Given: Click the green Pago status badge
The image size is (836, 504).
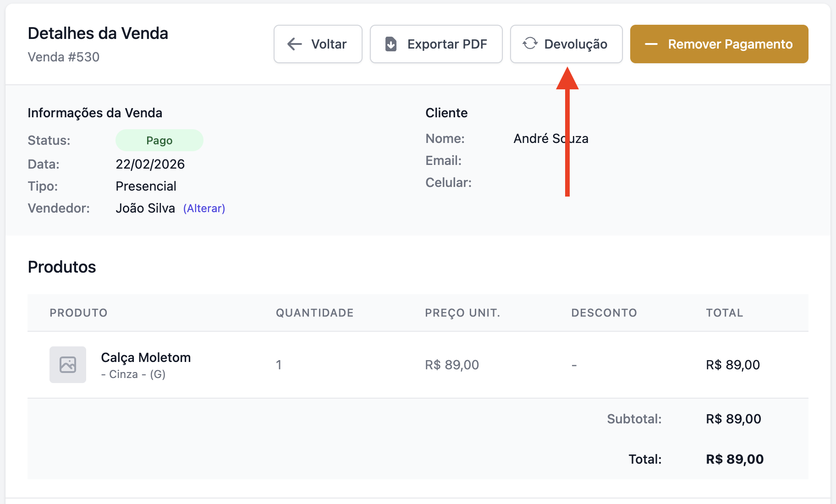Looking at the screenshot, I should 159,141.
